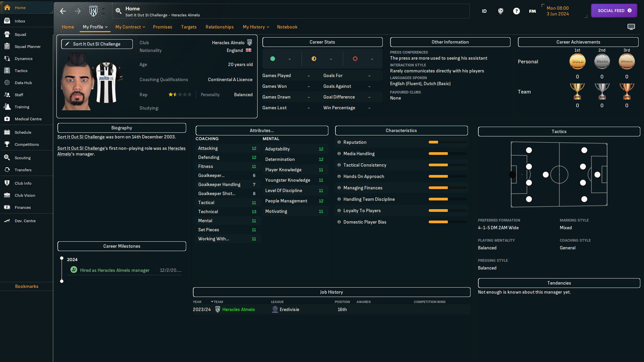Click the ID button in top bar
644x362 pixels.
pyautogui.click(x=484, y=11)
